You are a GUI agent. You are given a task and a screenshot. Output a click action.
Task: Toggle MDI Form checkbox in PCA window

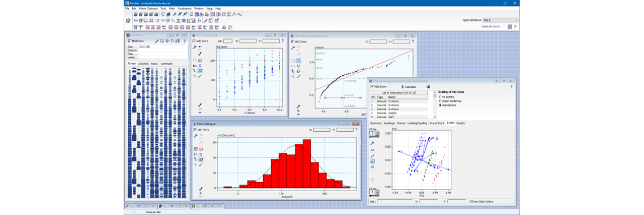pyautogui.click(x=372, y=87)
